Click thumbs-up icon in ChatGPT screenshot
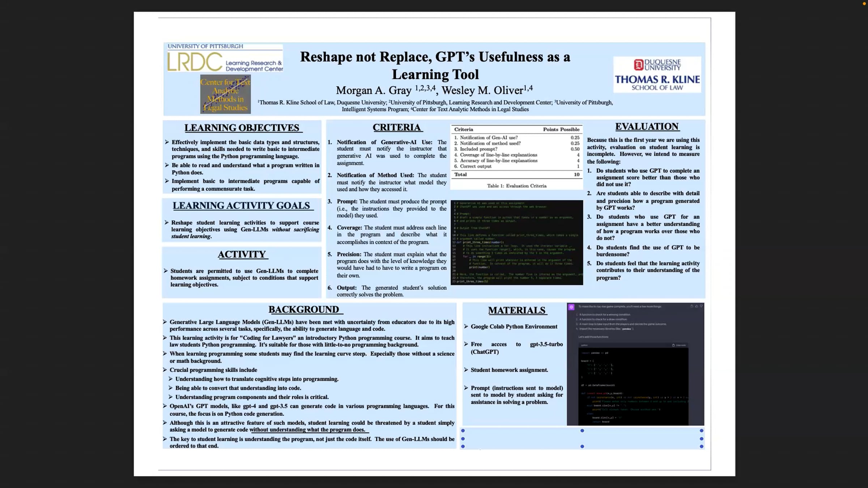Viewport: 868px width, 488px height. coord(697,306)
